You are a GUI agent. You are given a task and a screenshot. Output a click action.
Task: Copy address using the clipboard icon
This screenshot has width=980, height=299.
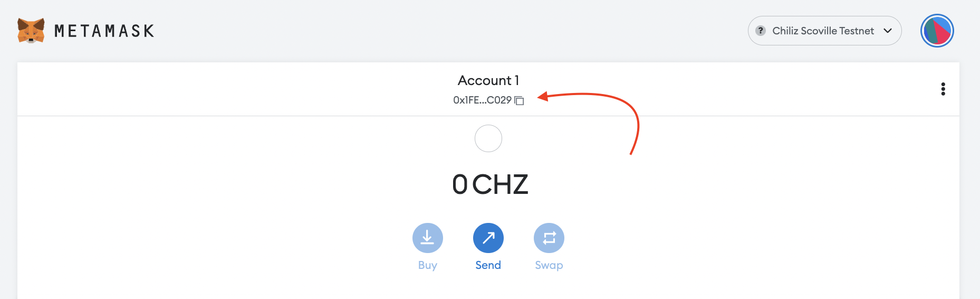click(x=520, y=100)
